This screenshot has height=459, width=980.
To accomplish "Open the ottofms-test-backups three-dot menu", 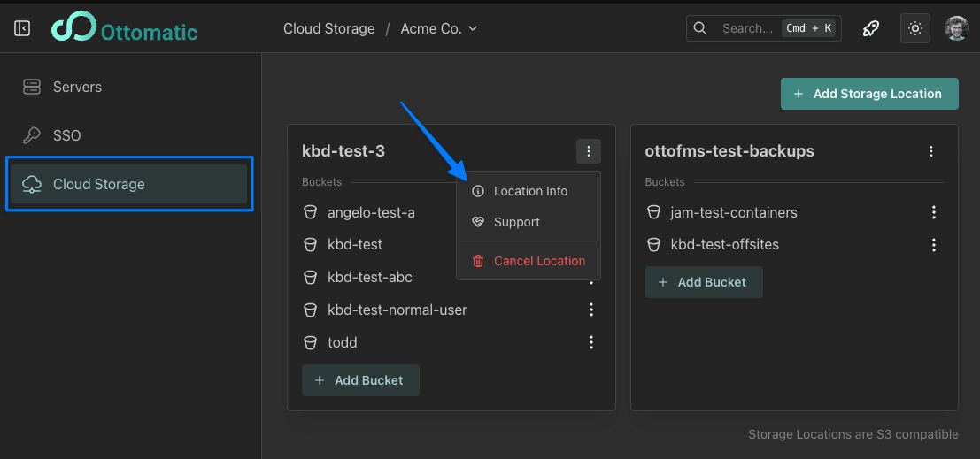I will coord(931,151).
